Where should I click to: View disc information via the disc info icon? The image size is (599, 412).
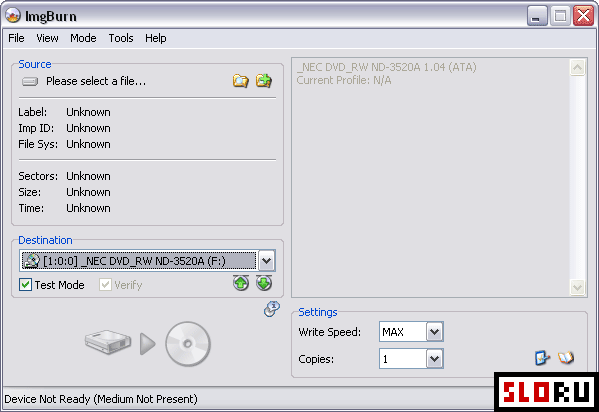(272, 309)
